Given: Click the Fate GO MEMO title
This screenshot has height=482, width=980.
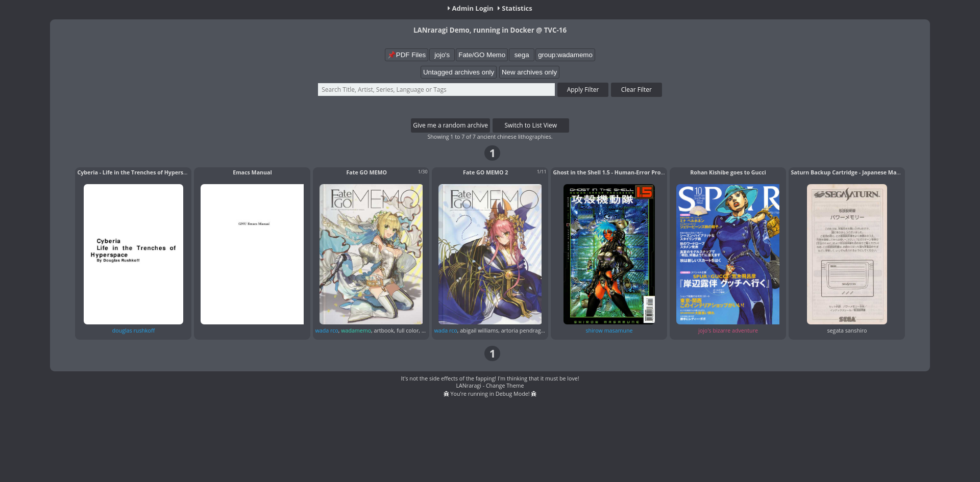Looking at the screenshot, I should 366,172.
